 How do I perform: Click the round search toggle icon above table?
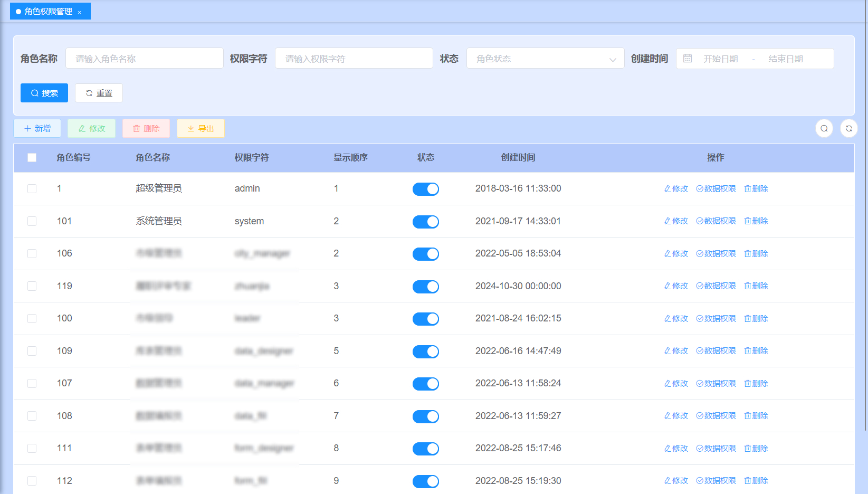[x=824, y=128]
